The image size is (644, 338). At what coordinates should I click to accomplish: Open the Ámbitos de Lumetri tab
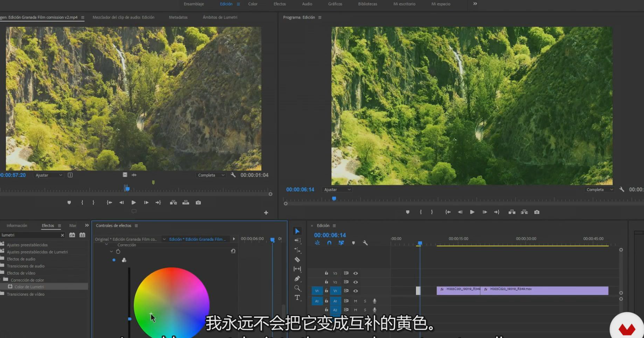(x=220, y=18)
